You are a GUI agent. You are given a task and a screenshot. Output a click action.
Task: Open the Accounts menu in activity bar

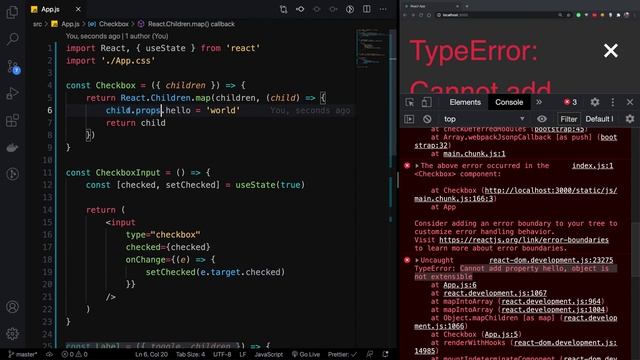pos(12,307)
